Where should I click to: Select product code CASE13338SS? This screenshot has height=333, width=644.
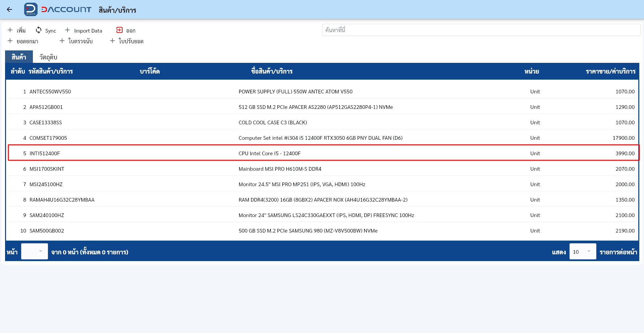tap(46, 122)
